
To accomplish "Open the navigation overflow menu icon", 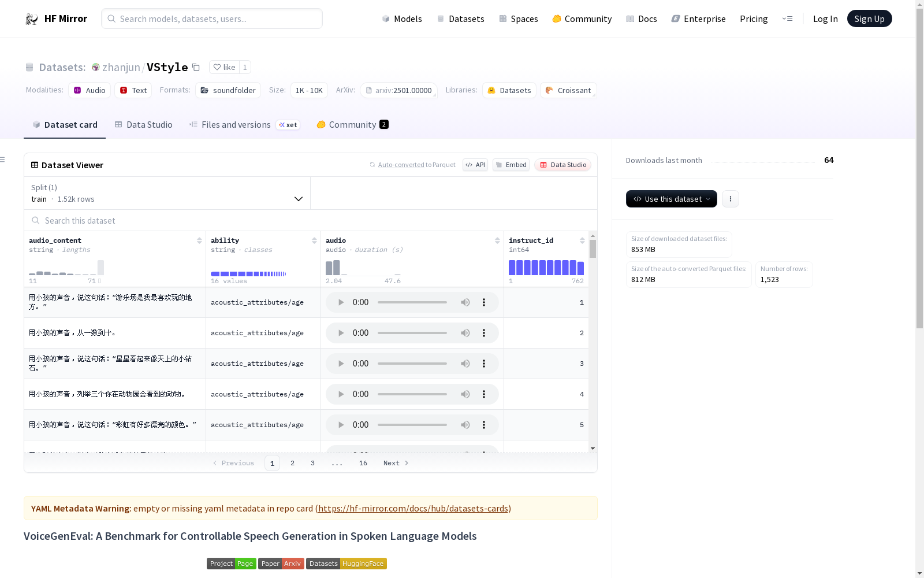I will pos(787,18).
